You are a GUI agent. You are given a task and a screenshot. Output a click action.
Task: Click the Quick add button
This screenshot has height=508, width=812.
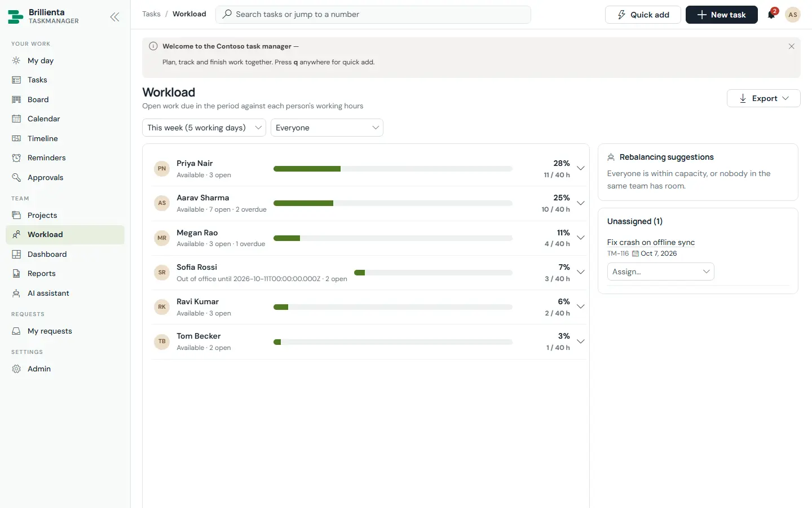click(643, 15)
